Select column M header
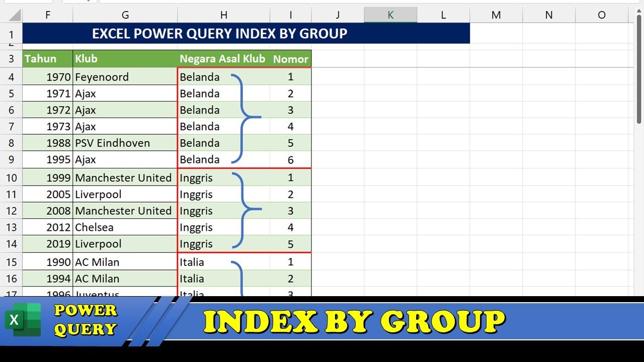This screenshot has width=644, height=362. click(496, 15)
